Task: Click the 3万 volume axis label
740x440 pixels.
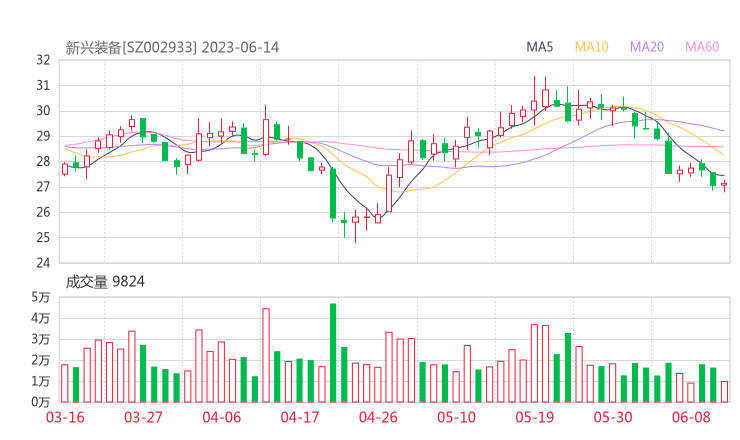Action: click(x=41, y=339)
